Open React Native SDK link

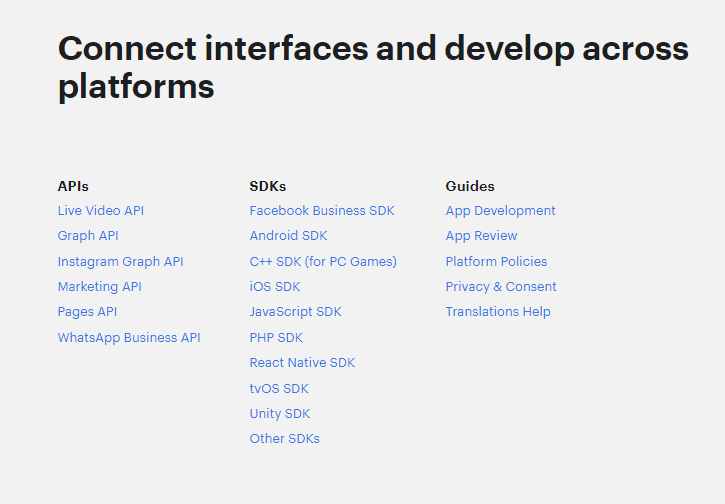point(302,363)
